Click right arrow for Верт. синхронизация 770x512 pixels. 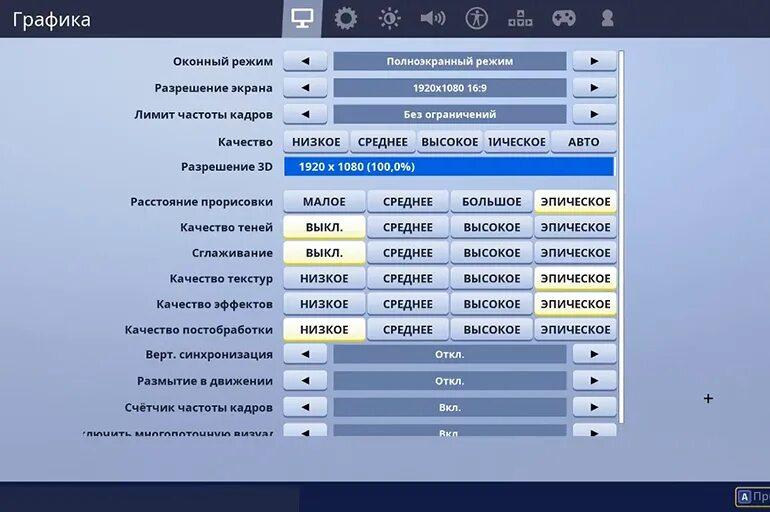click(x=594, y=354)
